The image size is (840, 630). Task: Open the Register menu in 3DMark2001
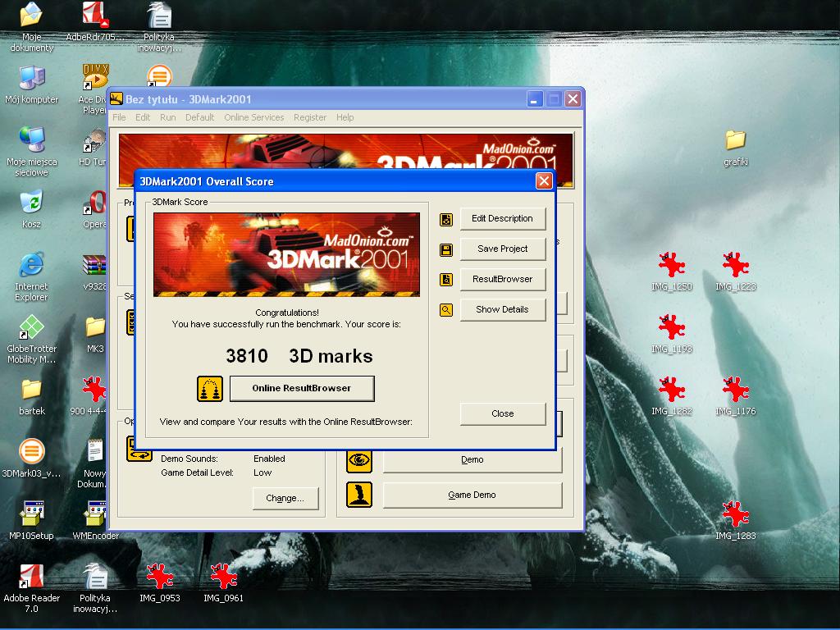[x=309, y=117]
